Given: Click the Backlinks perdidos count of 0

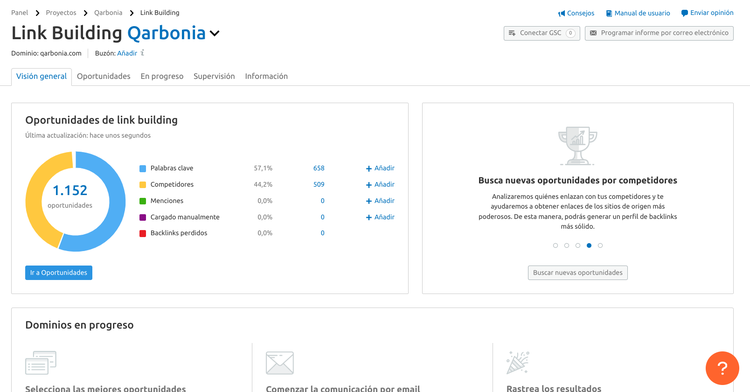Looking at the screenshot, I should [x=322, y=233].
